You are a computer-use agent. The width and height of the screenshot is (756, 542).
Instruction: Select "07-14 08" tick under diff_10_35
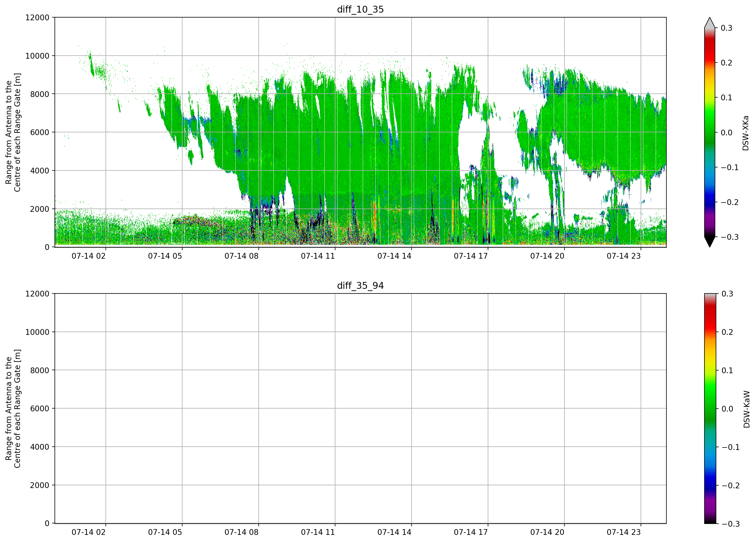coord(241,256)
